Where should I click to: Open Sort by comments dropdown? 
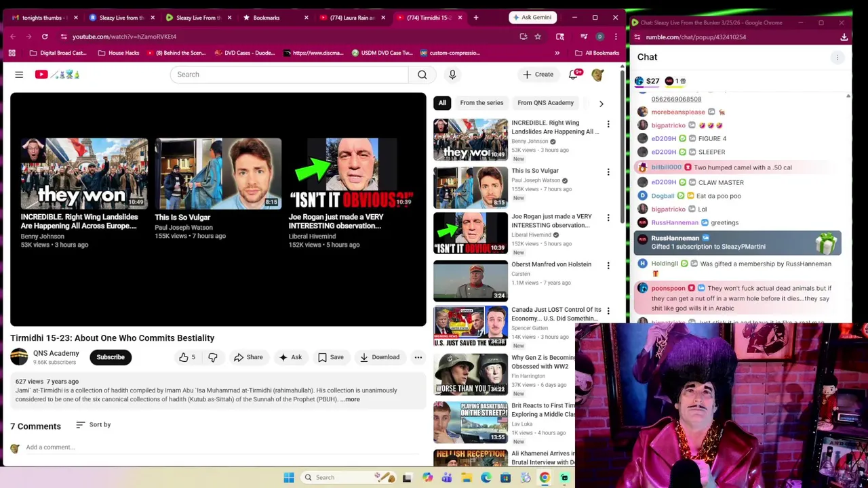coord(94,425)
